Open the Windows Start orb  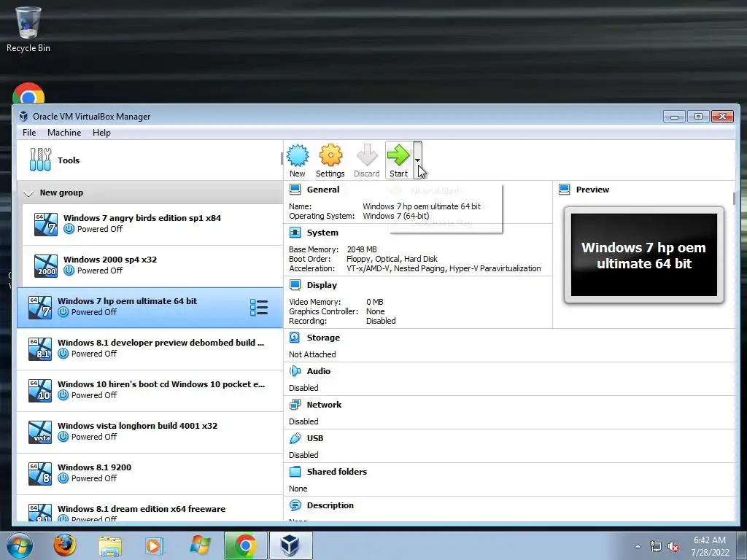pos(20,545)
